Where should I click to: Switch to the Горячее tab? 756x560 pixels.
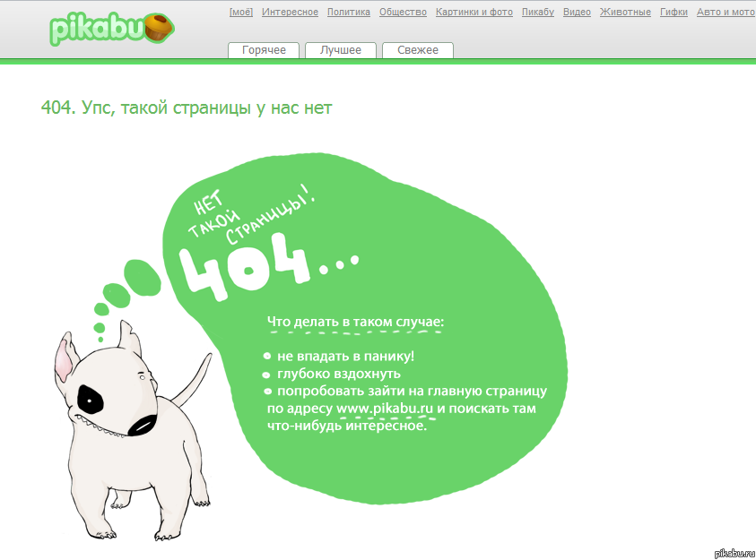tap(264, 50)
